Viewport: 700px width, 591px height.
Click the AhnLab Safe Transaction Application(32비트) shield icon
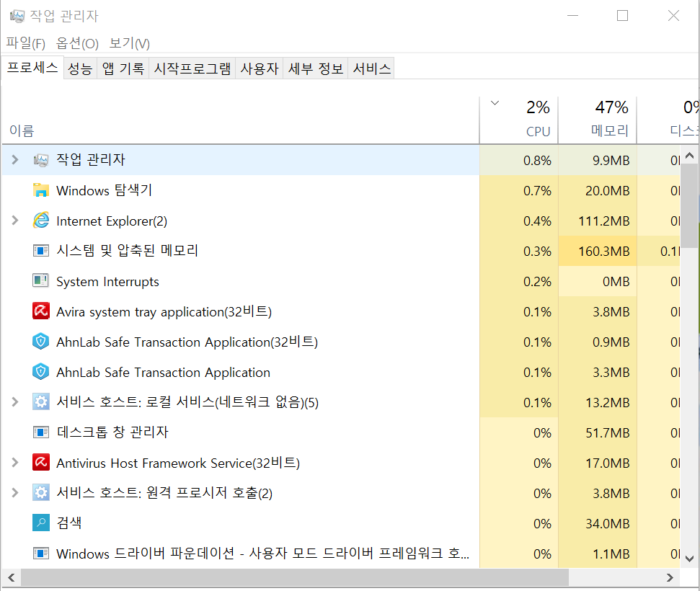(x=41, y=342)
